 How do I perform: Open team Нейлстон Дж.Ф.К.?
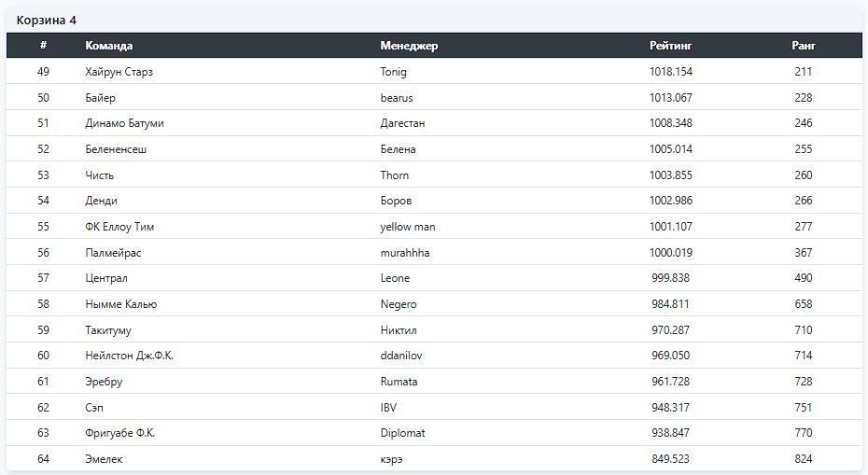tap(129, 356)
